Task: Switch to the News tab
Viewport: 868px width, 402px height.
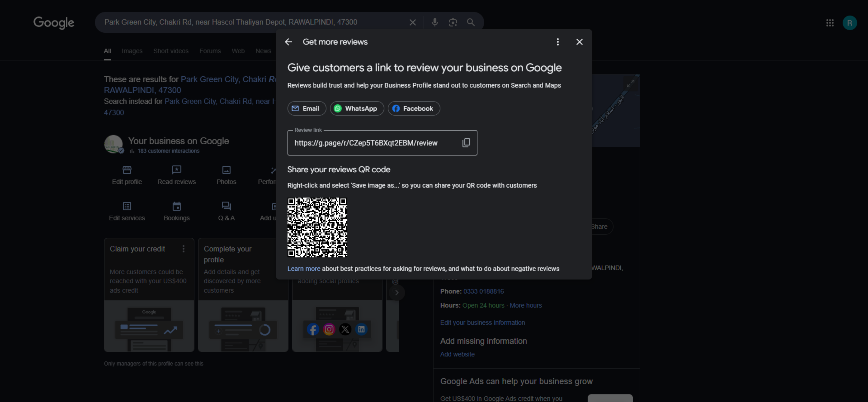Action: 263,51
